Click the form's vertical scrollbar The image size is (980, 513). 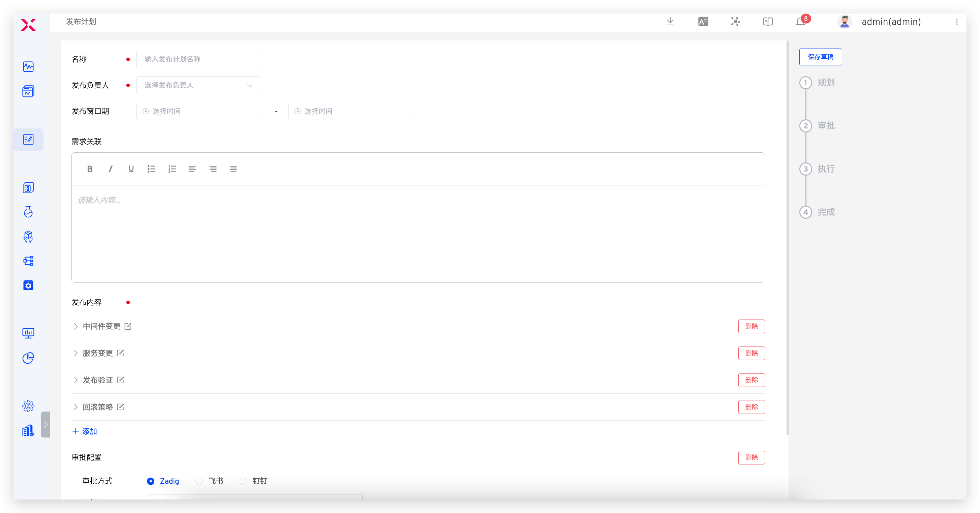point(787,238)
